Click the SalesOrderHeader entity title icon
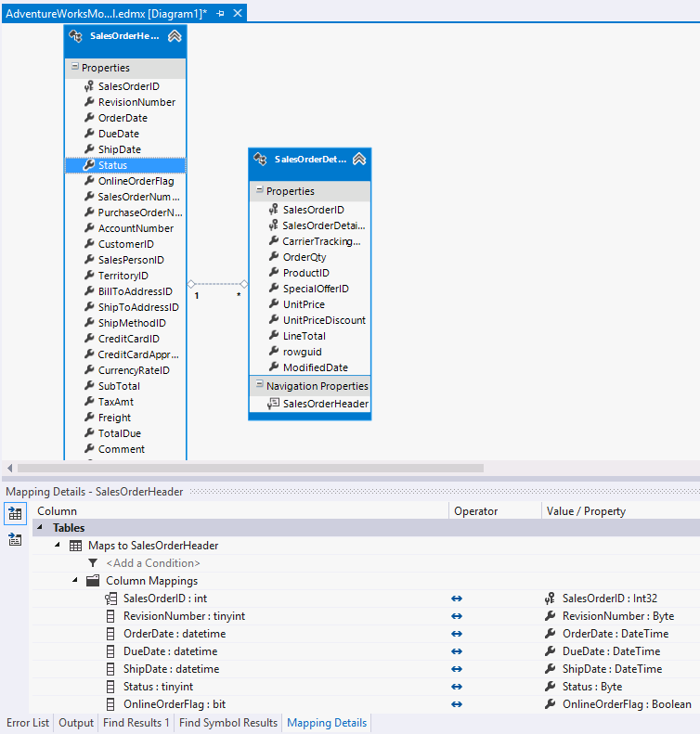 [76, 36]
